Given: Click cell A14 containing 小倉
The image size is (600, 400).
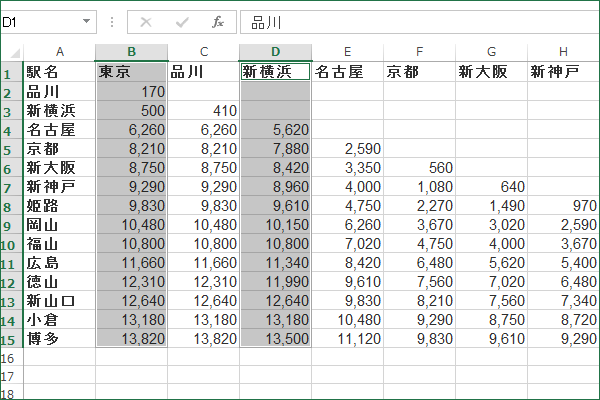Looking at the screenshot, I should click(x=59, y=319).
